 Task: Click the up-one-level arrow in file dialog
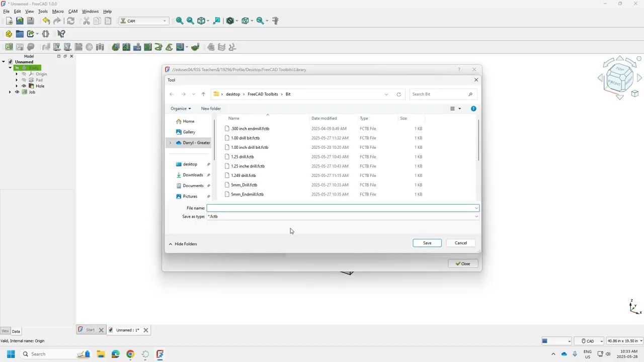point(203,94)
